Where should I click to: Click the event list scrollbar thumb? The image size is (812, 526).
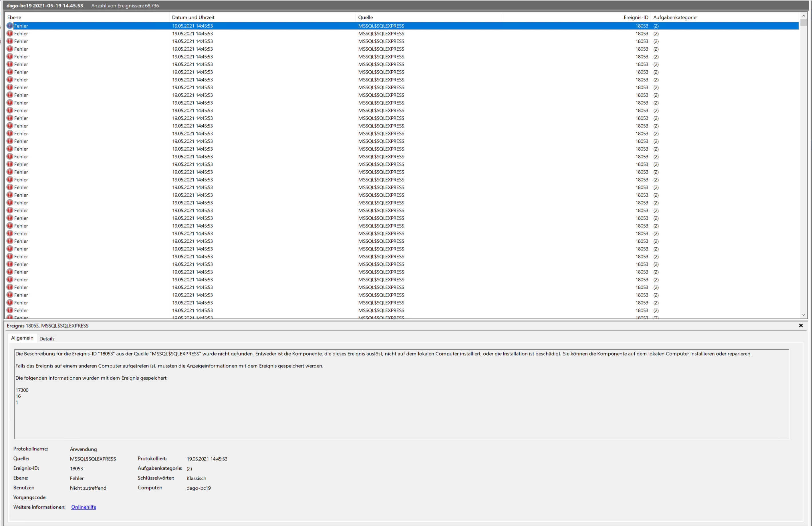point(803,23)
